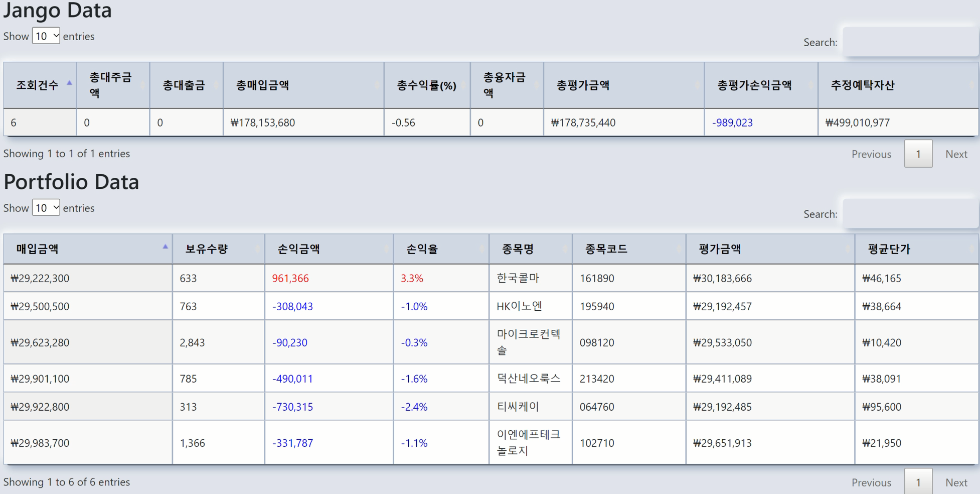The width and height of the screenshot is (980, 494).
Task: Sort Jango table by 총매입금액 column
Action: pyautogui.click(x=303, y=85)
